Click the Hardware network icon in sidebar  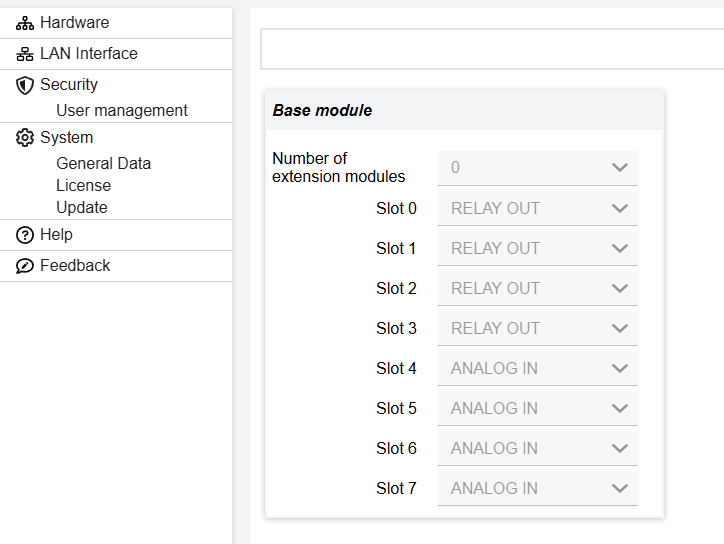point(25,23)
